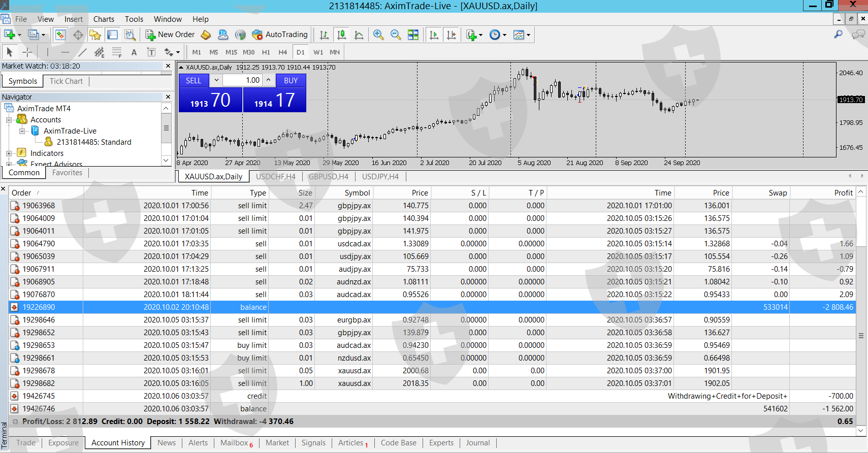The height and width of the screenshot is (453, 868).
Task: Select the Crosshair cursor tool
Action: click(27, 52)
